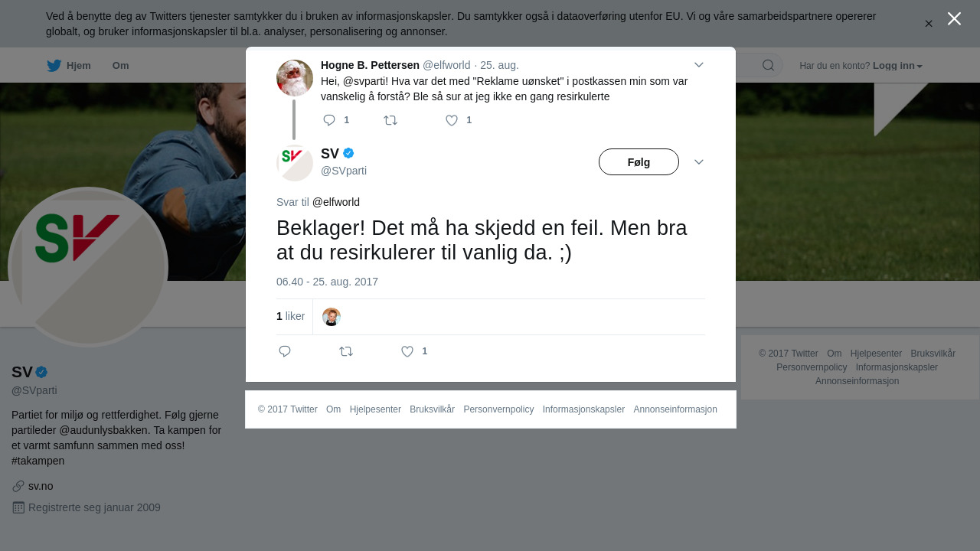Open Personvernpolicy link below the tweet
The image size is (980, 551).
coord(498,409)
